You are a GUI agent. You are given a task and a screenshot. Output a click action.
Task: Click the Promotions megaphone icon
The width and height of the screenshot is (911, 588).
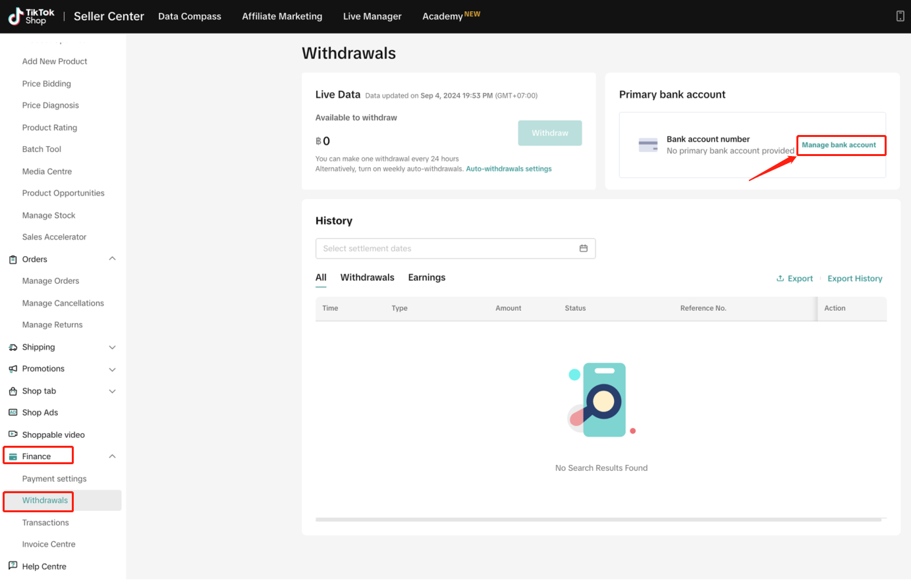click(x=13, y=369)
